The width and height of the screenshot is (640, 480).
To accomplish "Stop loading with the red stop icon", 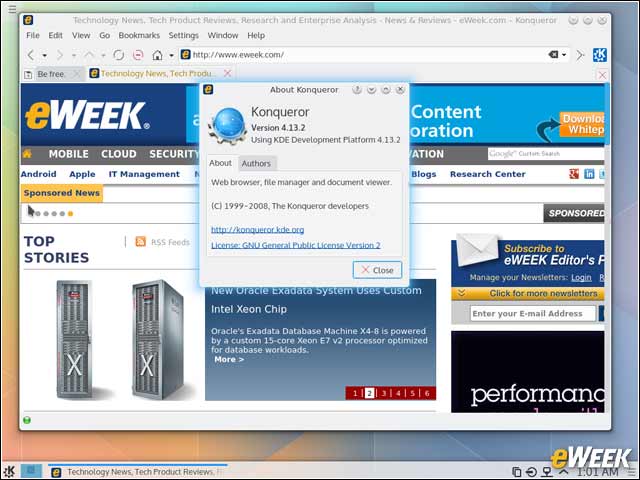I will click(x=138, y=55).
